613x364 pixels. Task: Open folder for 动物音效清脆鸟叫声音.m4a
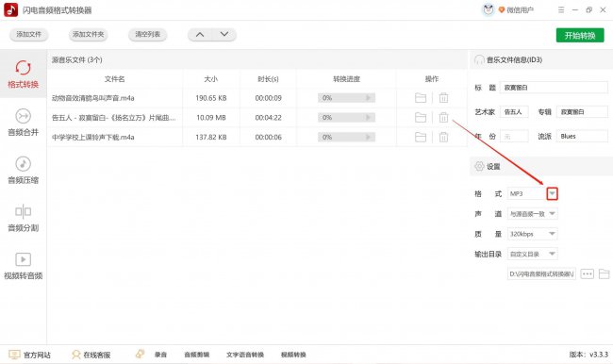pyautogui.click(x=421, y=98)
